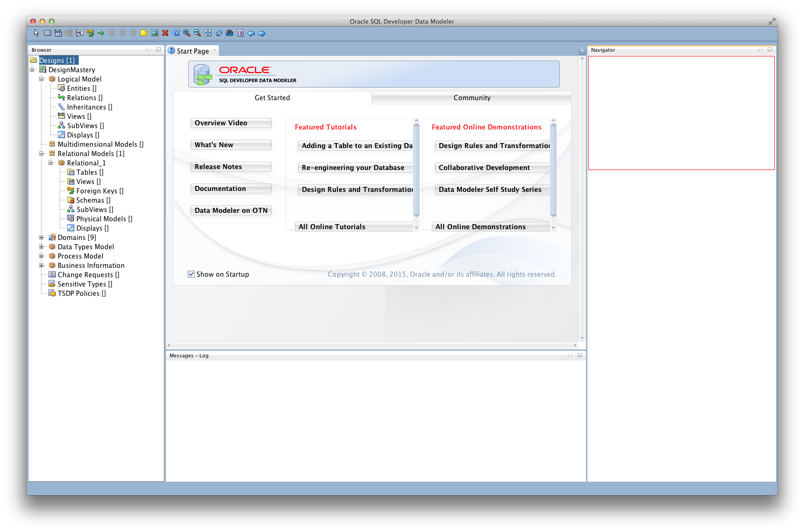Click the Zoom In magnifier icon
The image size is (804, 532).
186,33
